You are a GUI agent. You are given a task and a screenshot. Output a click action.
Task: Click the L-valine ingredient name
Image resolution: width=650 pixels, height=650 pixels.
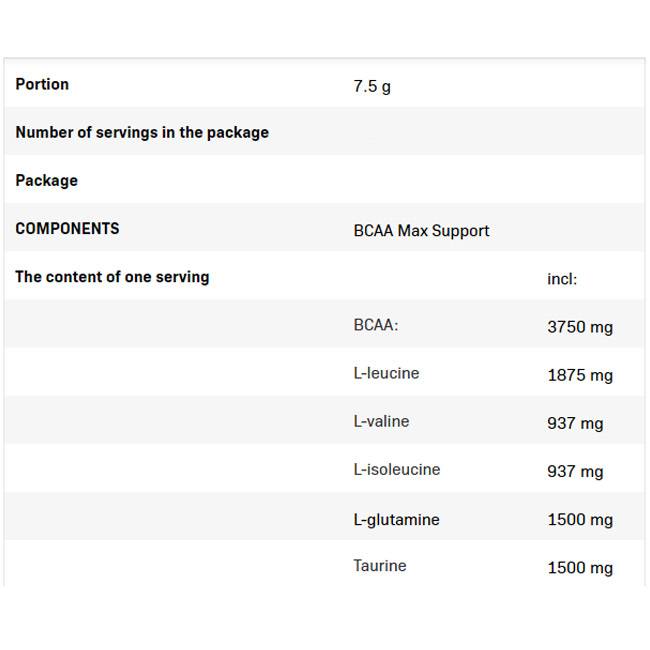point(381,421)
